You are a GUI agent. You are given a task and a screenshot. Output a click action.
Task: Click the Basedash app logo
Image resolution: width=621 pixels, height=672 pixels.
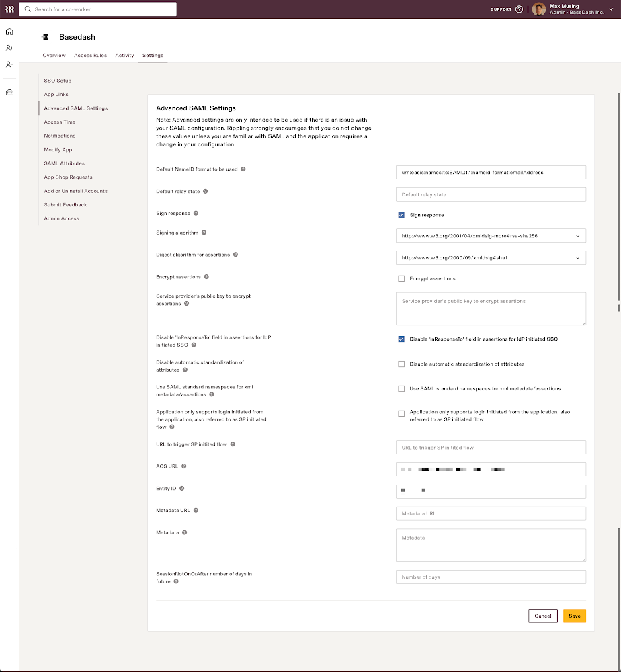click(x=45, y=37)
